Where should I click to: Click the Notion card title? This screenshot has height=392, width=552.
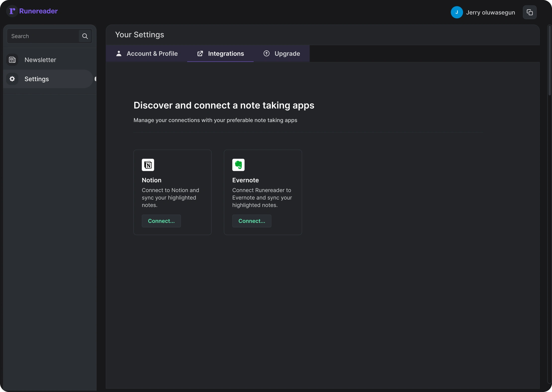152,180
